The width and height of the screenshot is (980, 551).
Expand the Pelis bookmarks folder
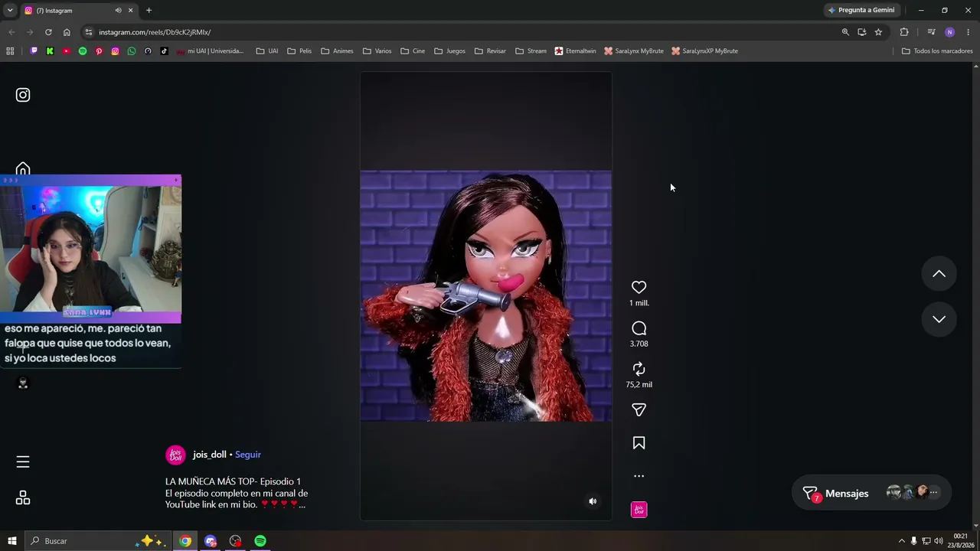point(299,51)
